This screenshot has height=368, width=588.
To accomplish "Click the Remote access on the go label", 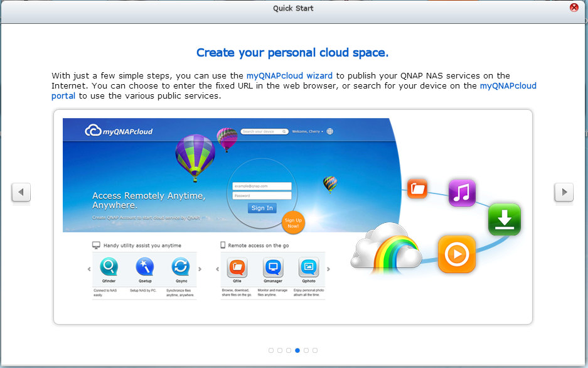I will pos(259,246).
